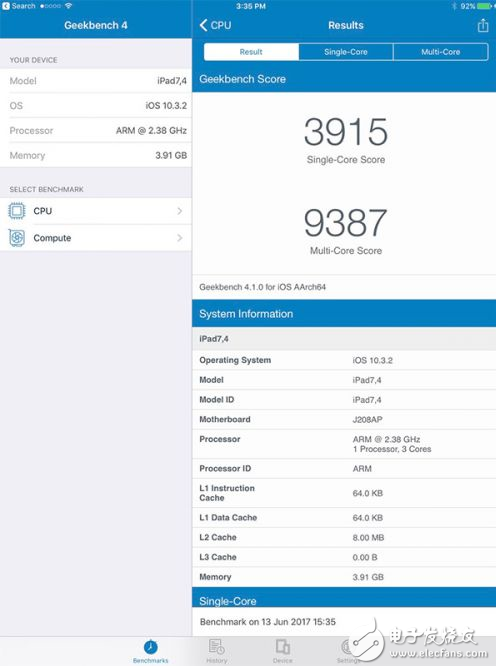The height and width of the screenshot is (670, 496).
Task: Expand the CPU row chevron
Action: pos(180,211)
